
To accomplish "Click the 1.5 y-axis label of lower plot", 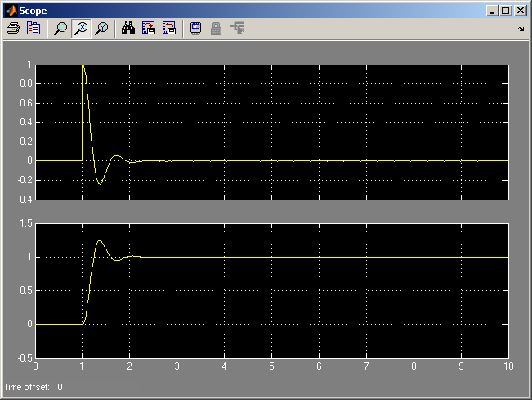I will (26, 223).
